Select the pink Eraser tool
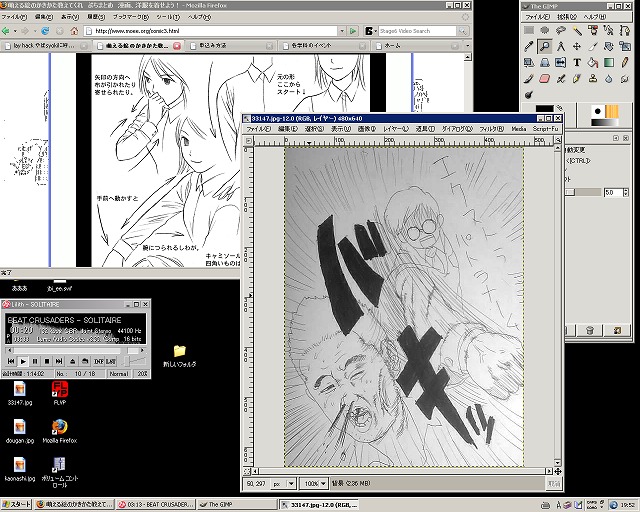Viewport: 640px width, 512px height. click(544, 78)
